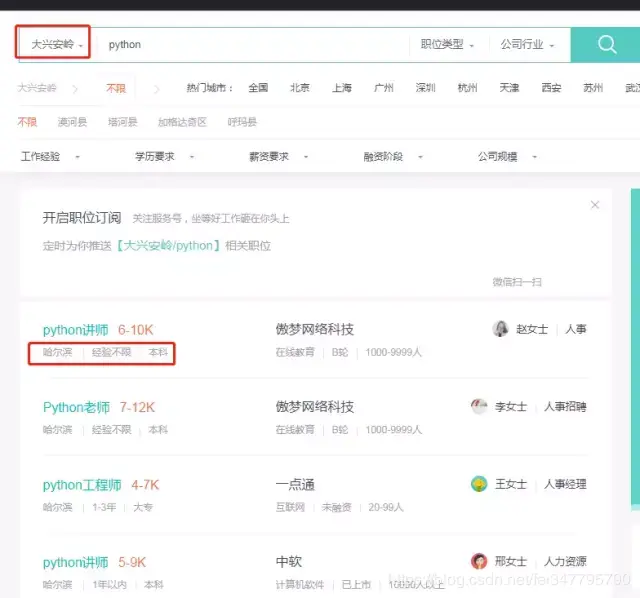Screen dimensions: 640x598
Task: Click 大兴安岭 breadcrumb in city row
Action: pyautogui.click(x=37, y=88)
